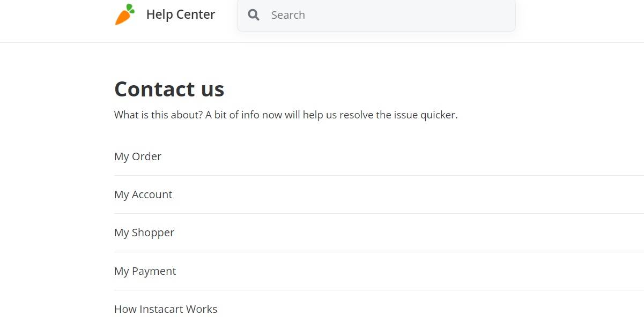The height and width of the screenshot is (322, 644).
Task: Click the Contact us heading
Action: tap(169, 89)
